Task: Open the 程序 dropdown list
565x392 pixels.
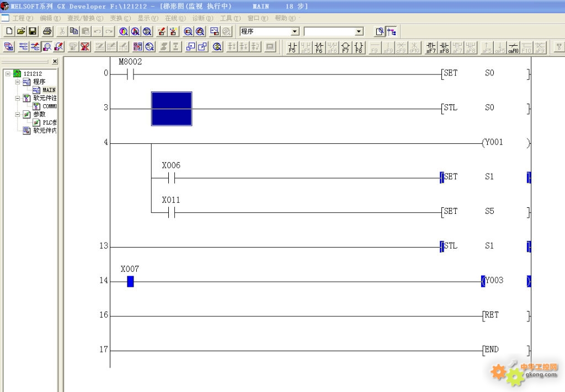Action: tap(295, 31)
